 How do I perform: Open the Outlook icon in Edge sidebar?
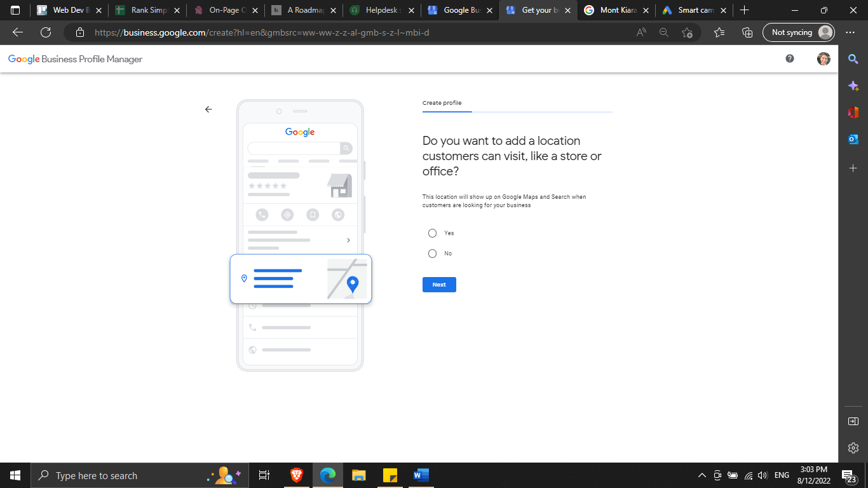[x=853, y=139]
